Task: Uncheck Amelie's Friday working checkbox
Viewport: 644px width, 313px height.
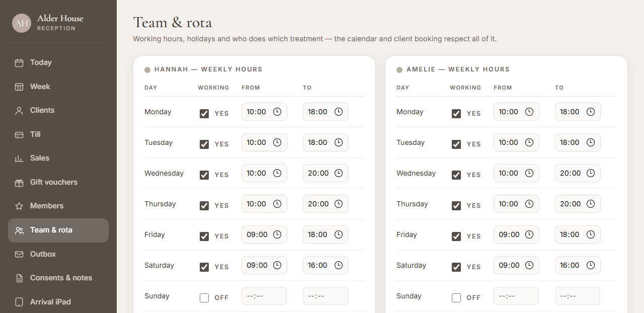Action: 456,237
